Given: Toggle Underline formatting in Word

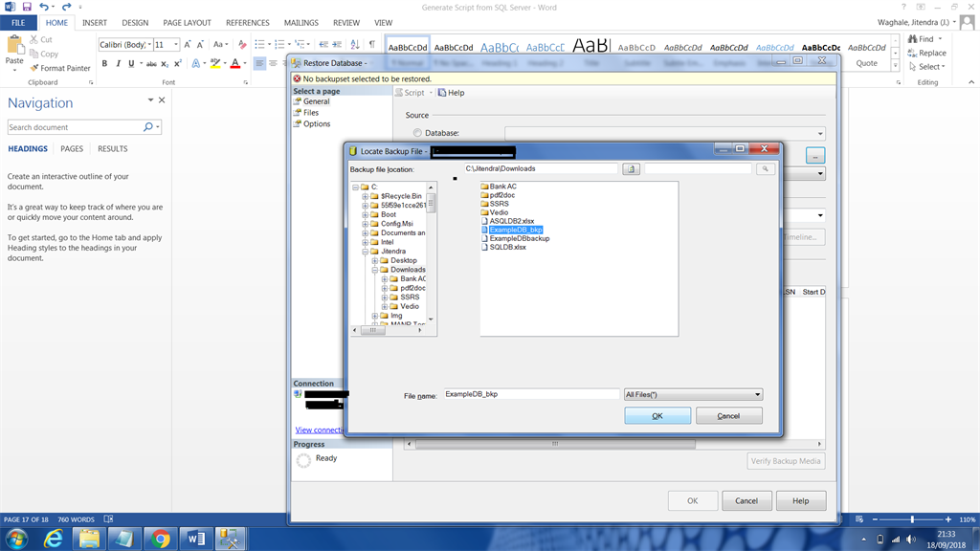Looking at the screenshot, I should (130, 63).
